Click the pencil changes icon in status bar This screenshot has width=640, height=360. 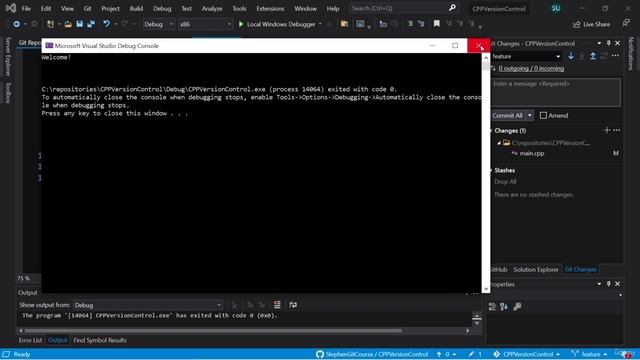pos(475,354)
